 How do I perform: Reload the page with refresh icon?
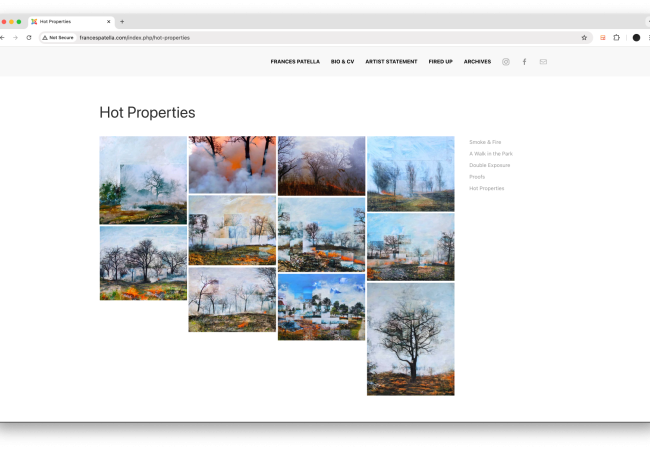coord(29,37)
